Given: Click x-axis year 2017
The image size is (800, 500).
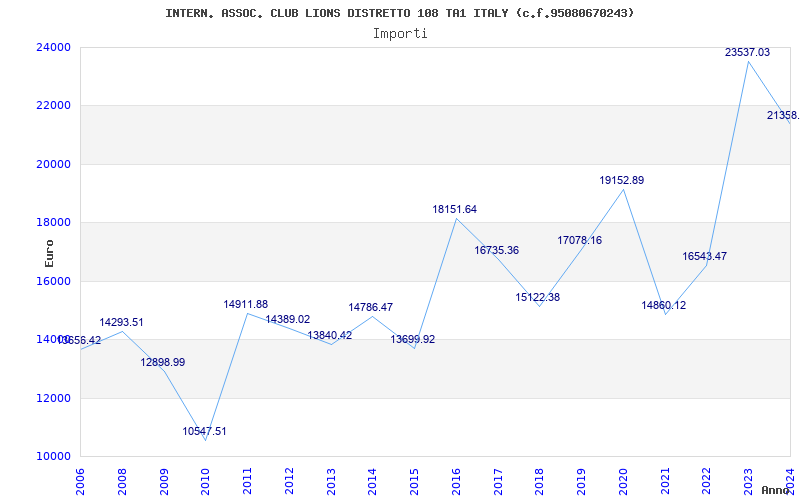Looking at the screenshot, I should pos(498,482).
